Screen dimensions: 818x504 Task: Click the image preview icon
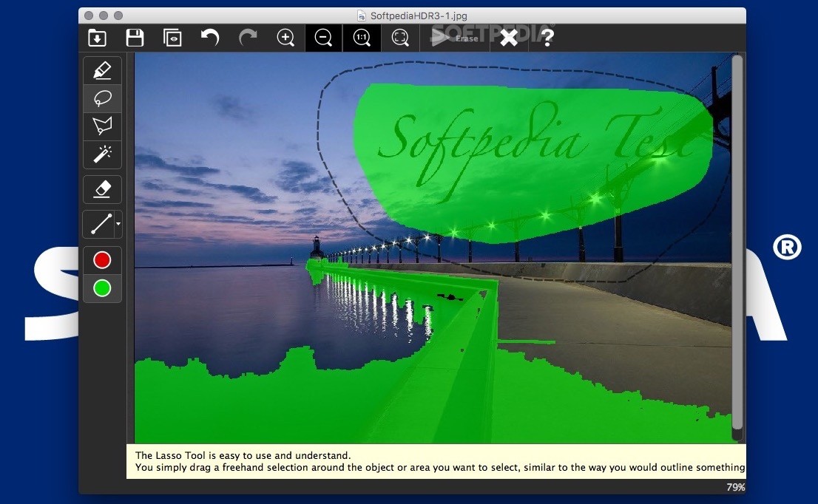pos(172,37)
